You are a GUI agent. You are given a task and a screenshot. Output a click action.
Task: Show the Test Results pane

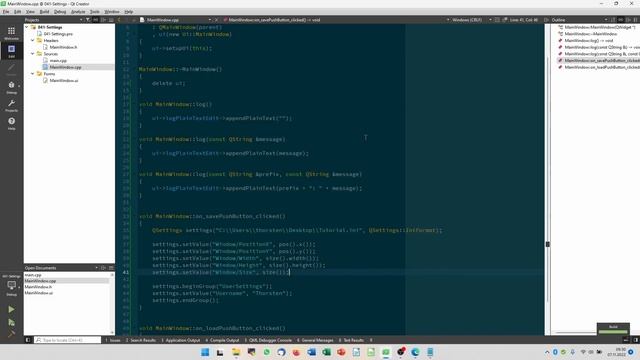351,340
